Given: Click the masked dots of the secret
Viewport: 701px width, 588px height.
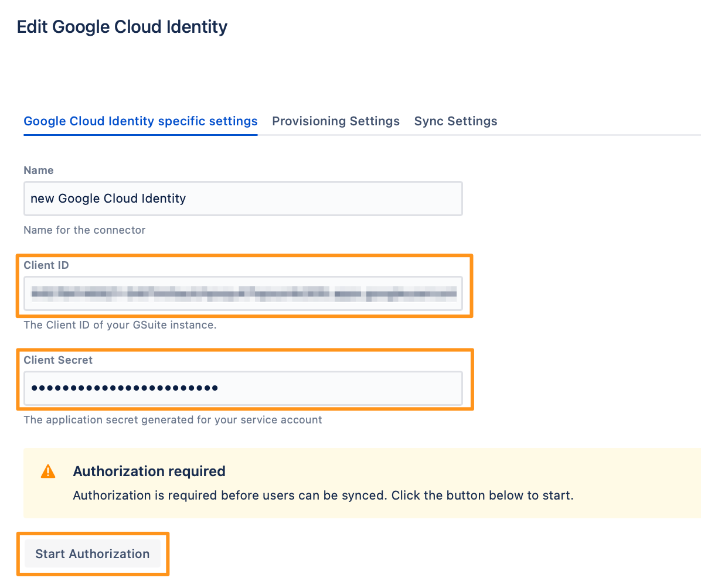Looking at the screenshot, I should coord(124,388).
